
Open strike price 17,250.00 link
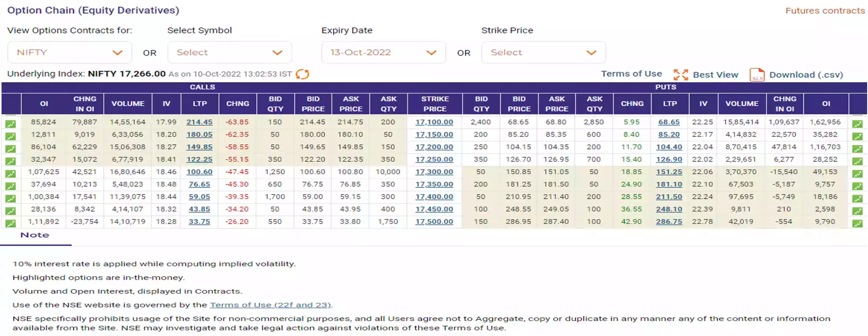click(x=434, y=159)
